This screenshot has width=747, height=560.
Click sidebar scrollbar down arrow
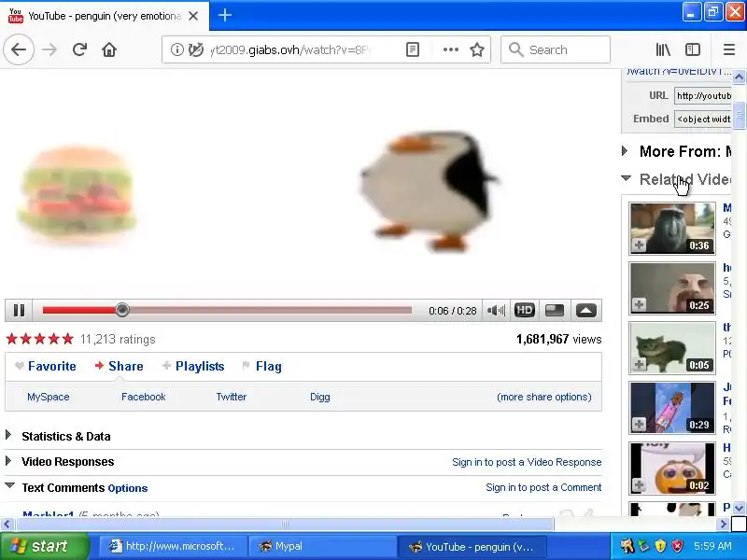[739, 508]
